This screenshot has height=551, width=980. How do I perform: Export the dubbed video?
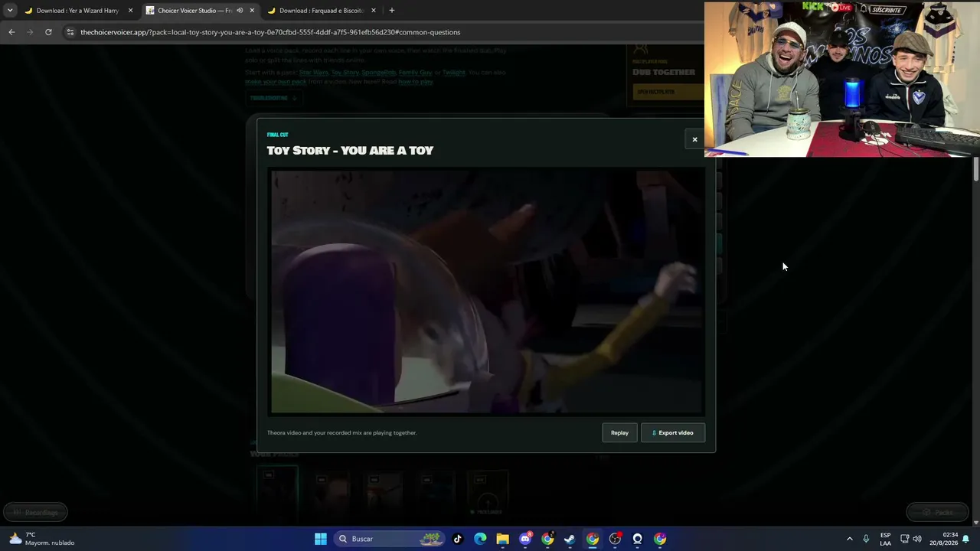[673, 433]
